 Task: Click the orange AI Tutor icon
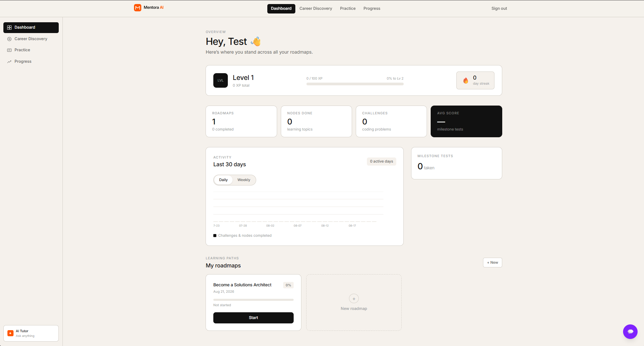point(10,333)
